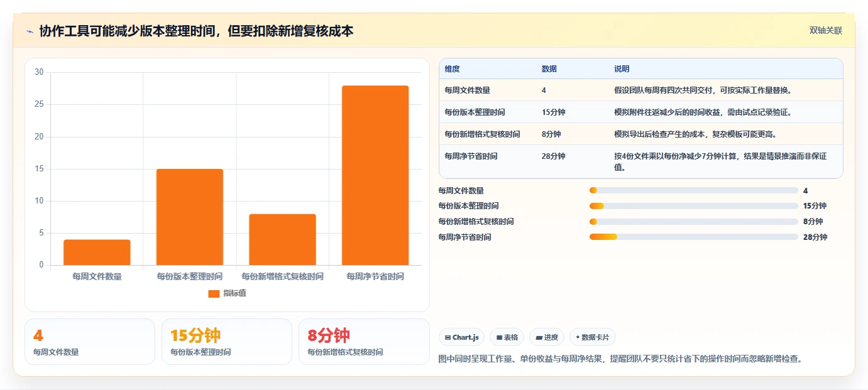Click the 15分钟 data card value
The width and height of the screenshot is (868, 390).
195,336
